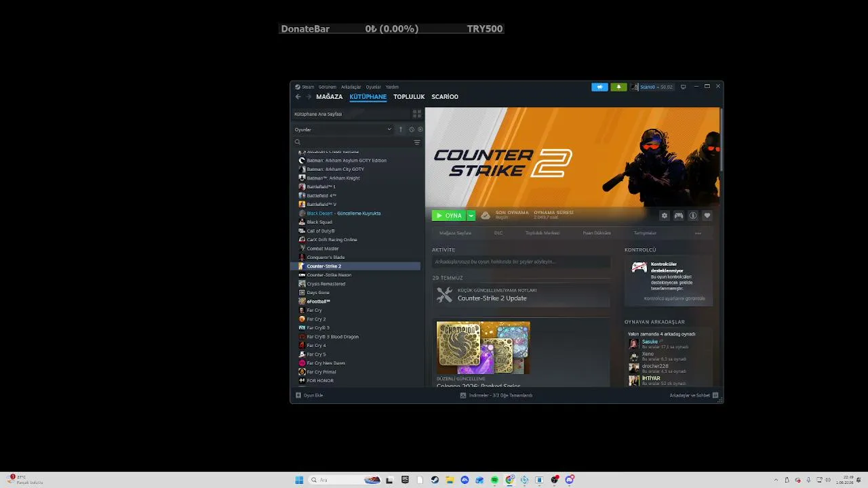Select CarX Drift Racing Online
Viewport: 868px width, 488px height.
(x=332, y=240)
